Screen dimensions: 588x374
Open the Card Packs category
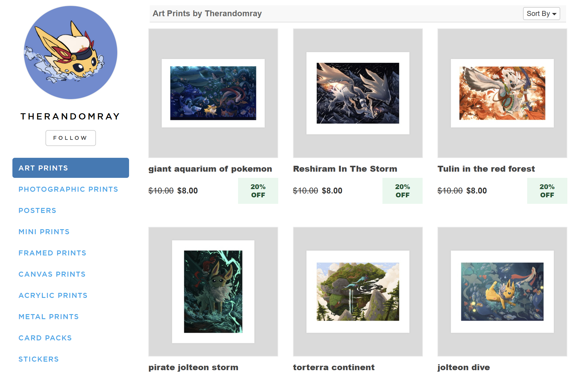[x=45, y=338]
